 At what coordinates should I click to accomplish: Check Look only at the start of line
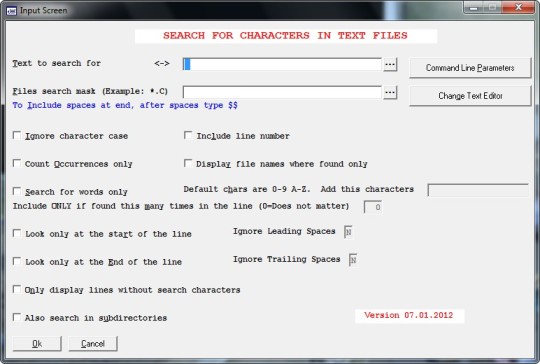[17, 233]
